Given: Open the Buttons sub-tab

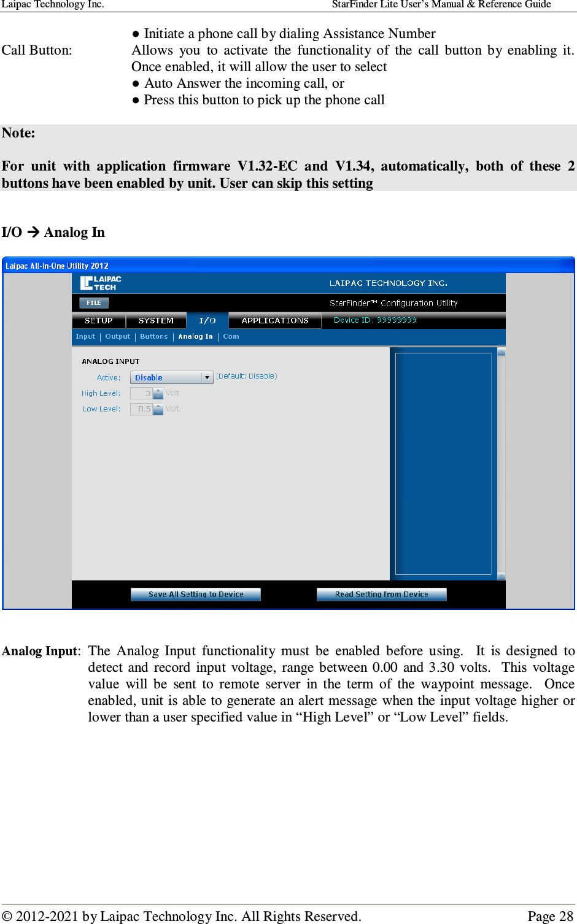Looking at the screenshot, I should (x=154, y=336).
